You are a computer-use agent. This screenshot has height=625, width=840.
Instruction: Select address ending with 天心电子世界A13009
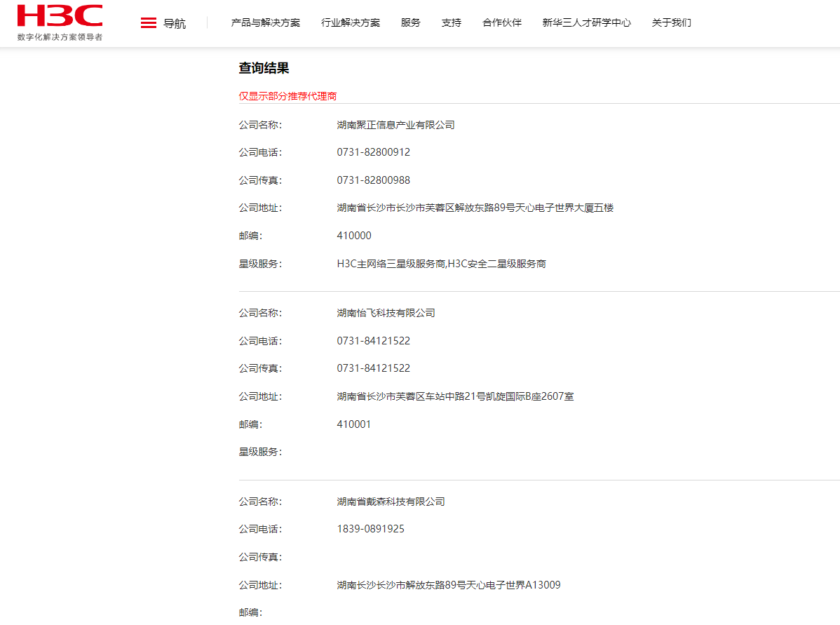point(449,585)
